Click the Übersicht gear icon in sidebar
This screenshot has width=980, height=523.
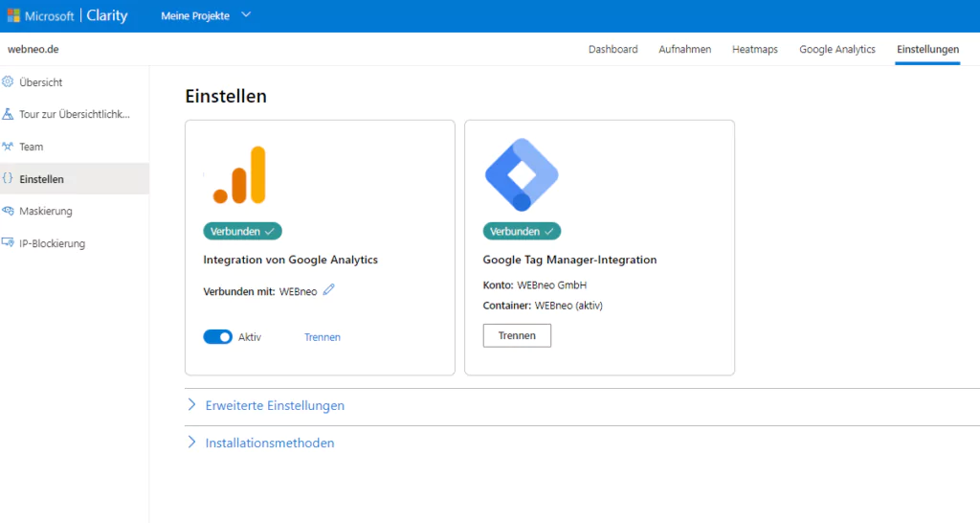8,82
